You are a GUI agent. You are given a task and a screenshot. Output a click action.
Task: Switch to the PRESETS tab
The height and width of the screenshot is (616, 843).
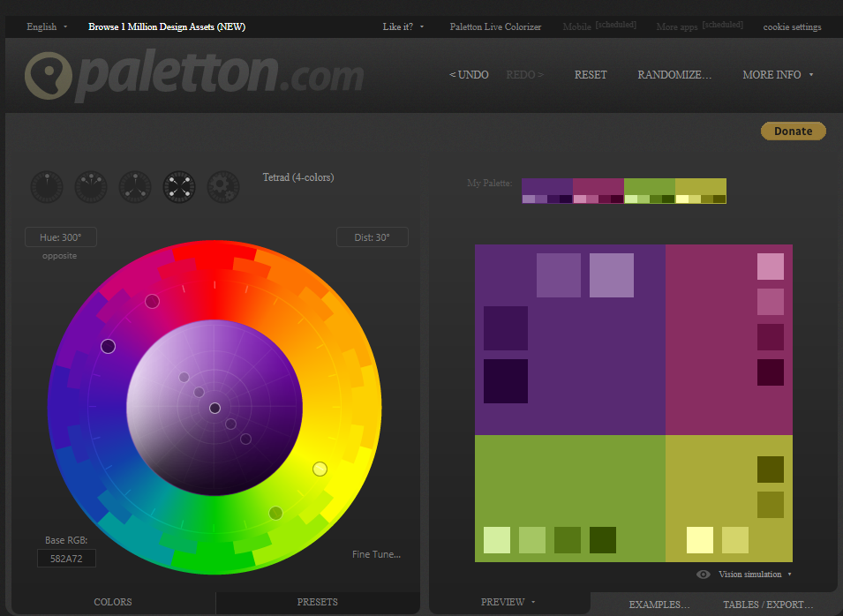click(317, 603)
